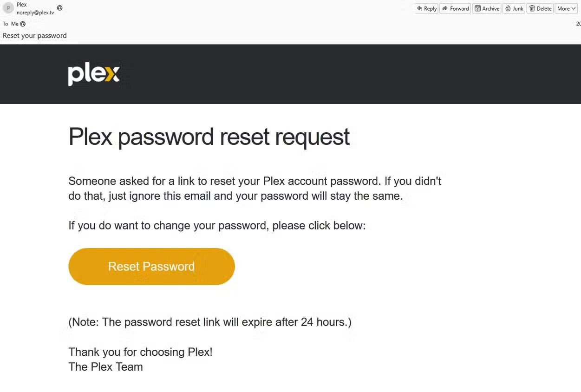Click the Reply arrow button
The height and width of the screenshot is (392, 581).
426,8
